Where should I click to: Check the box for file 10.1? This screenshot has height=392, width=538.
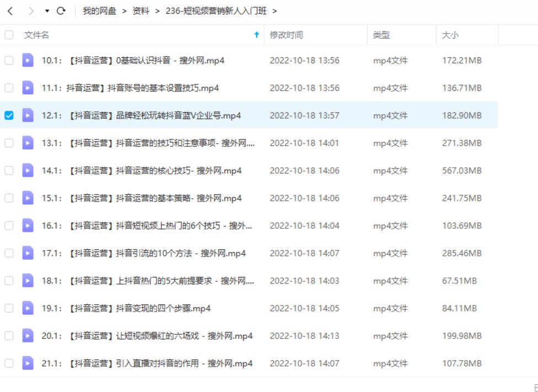tap(9, 61)
